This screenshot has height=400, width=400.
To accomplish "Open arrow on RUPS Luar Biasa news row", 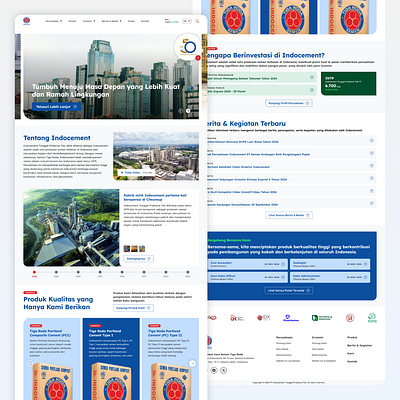I will point(371,140).
